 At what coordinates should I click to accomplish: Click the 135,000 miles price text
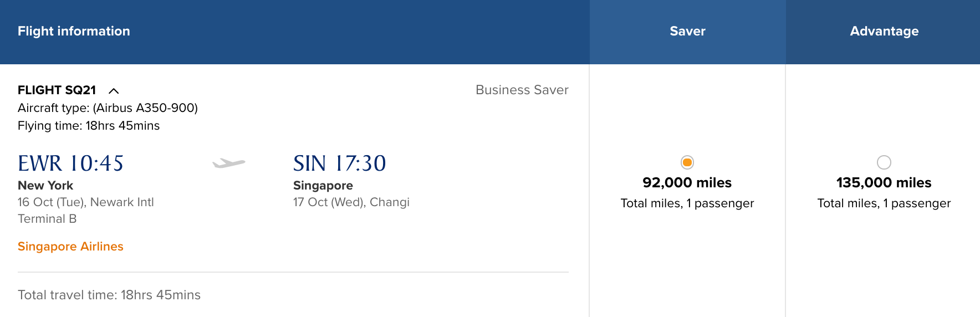point(884,183)
